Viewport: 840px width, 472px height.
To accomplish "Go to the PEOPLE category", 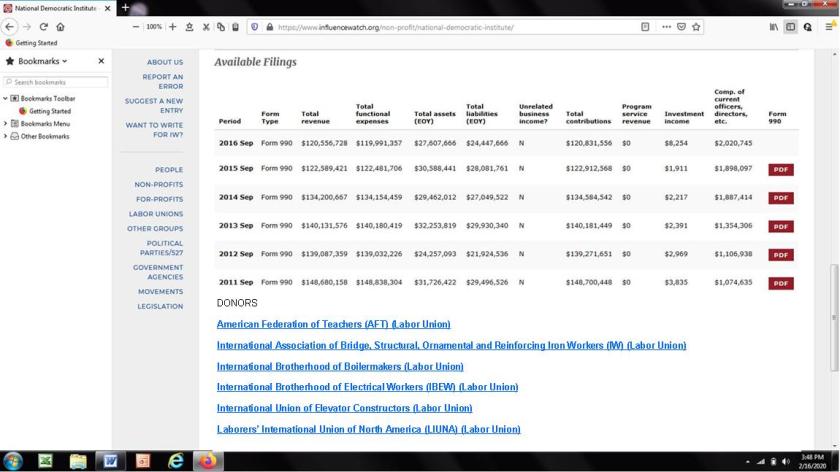I will (x=169, y=170).
